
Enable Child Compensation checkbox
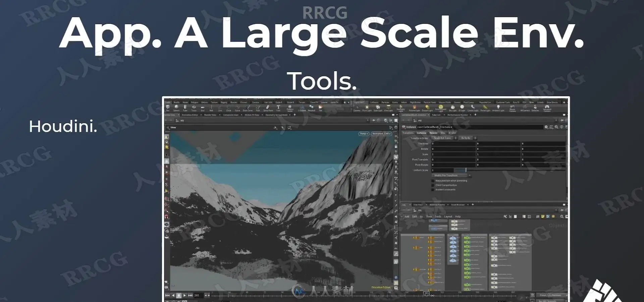click(433, 185)
